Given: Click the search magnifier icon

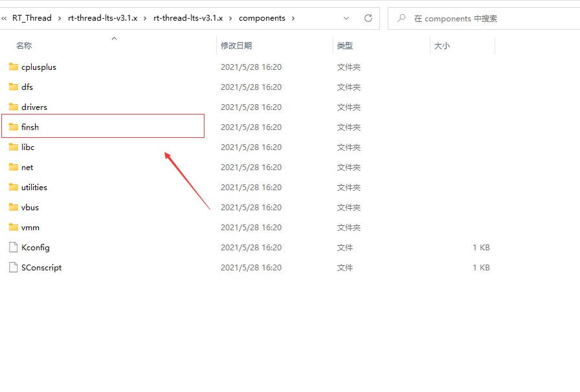Looking at the screenshot, I should [401, 18].
